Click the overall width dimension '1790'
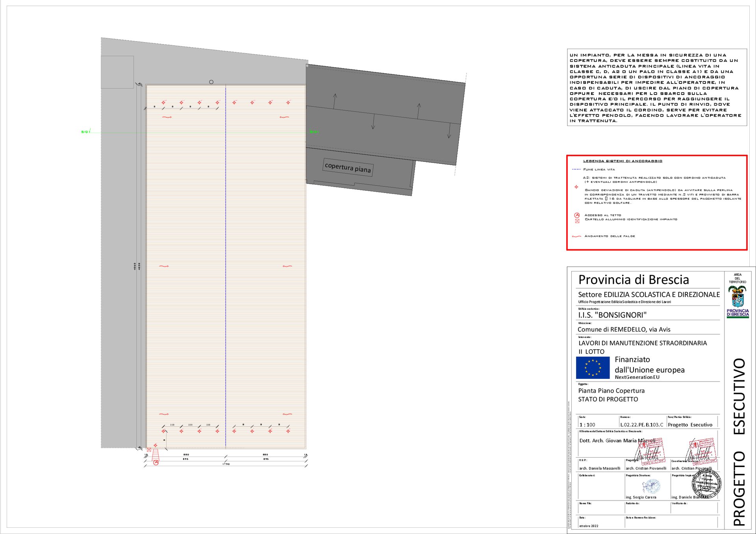Viewport: 756px width, 534px height. [x=226, y=464]
